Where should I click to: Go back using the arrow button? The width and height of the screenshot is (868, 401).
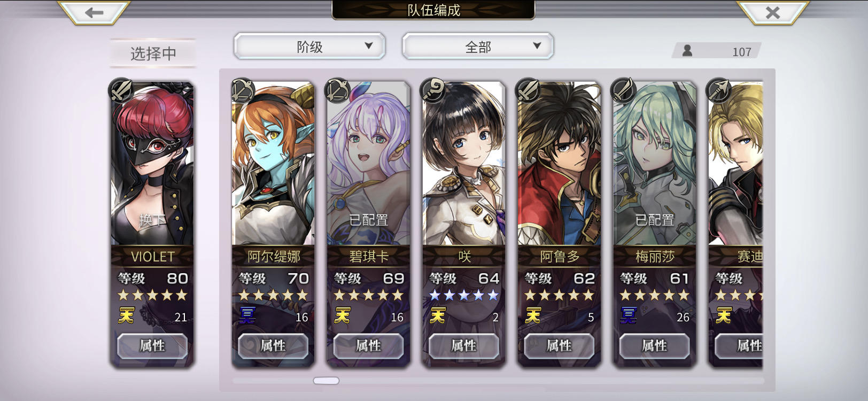94,12
